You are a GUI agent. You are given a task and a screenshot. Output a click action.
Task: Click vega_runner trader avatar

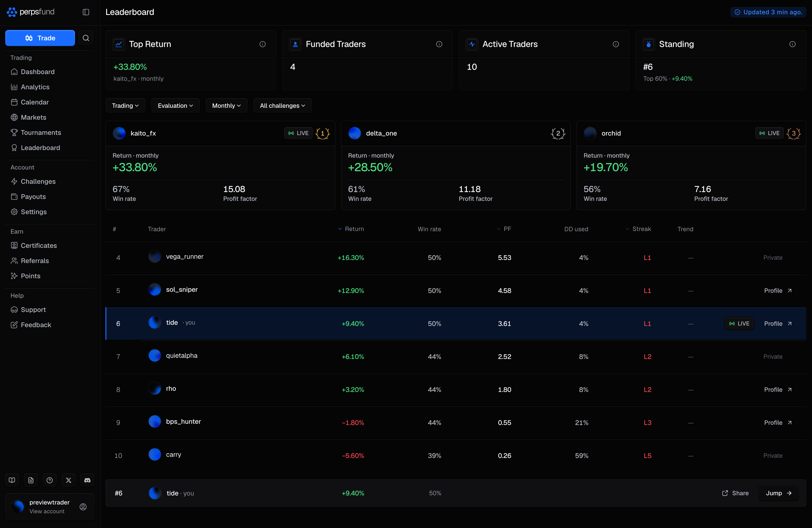tap(155, 256)
